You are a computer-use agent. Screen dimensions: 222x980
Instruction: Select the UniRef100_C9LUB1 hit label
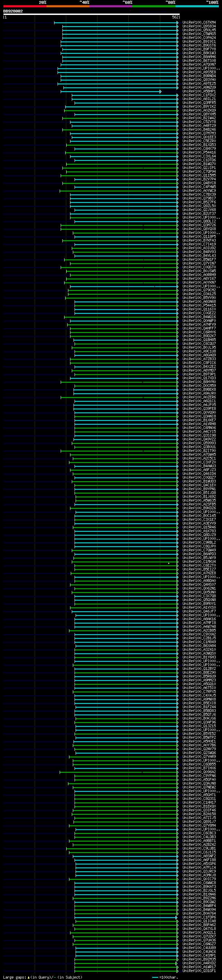(199, 848)
